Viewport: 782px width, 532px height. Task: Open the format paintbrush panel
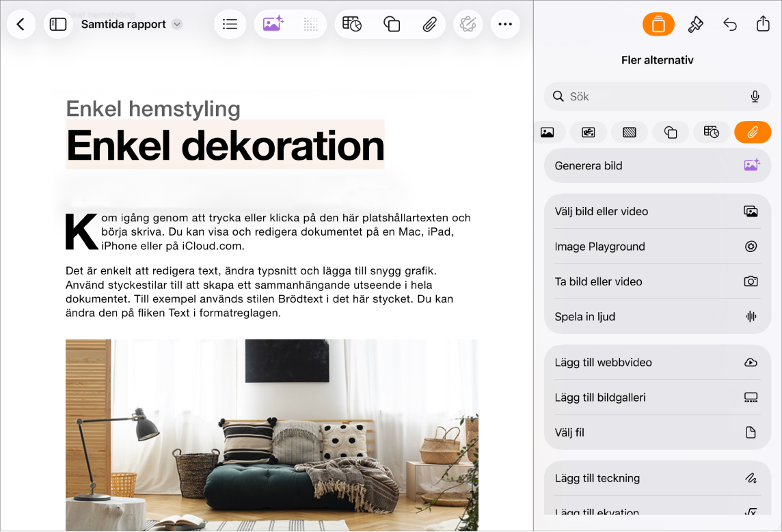695,24
